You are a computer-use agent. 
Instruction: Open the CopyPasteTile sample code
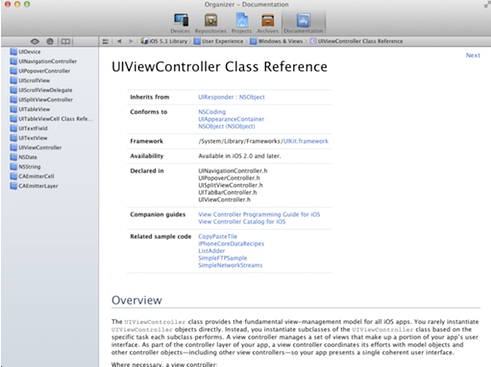(218, 236)
